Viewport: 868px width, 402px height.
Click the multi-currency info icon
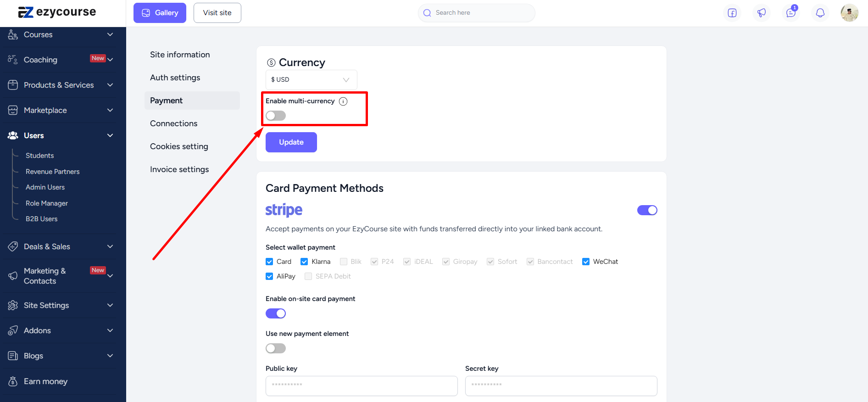coord(343,101)
